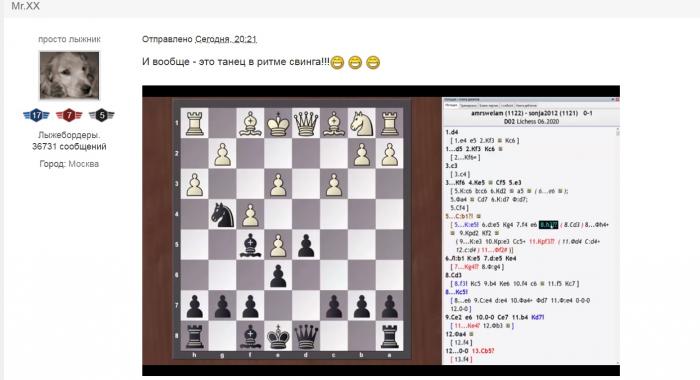This screenshot has height=380, width=700.
Task: Select the highlighted move 8.h3 in notation
Action: click(548, 225)
